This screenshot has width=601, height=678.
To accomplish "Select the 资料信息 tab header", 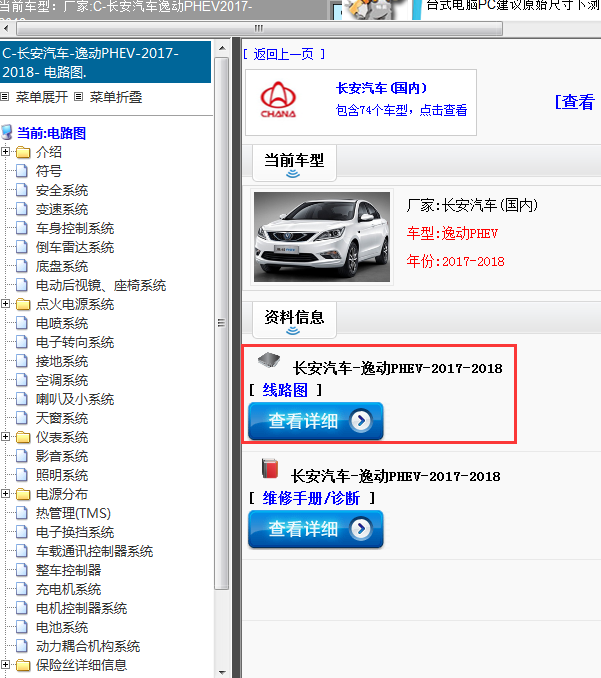I will pos(294,320).
